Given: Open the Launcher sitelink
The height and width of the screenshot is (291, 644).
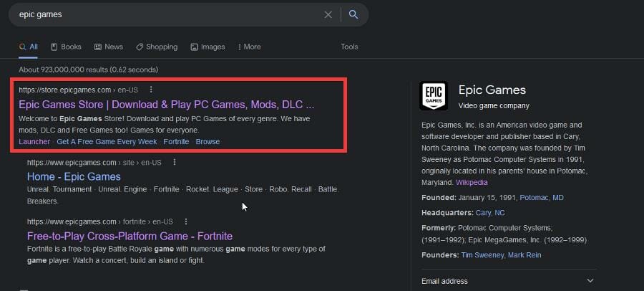Looking at the screenshot, I should [x=34, y=142].
